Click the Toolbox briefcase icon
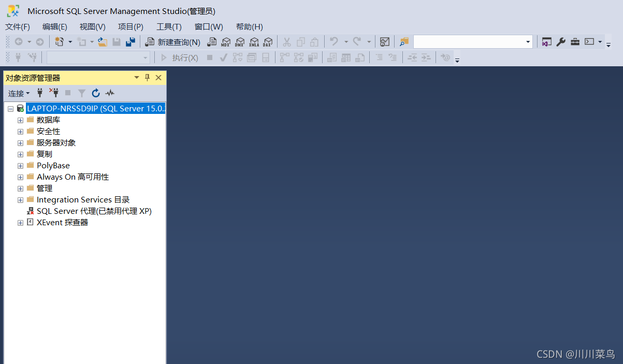 pyautogui.click(x=575, y=42)
